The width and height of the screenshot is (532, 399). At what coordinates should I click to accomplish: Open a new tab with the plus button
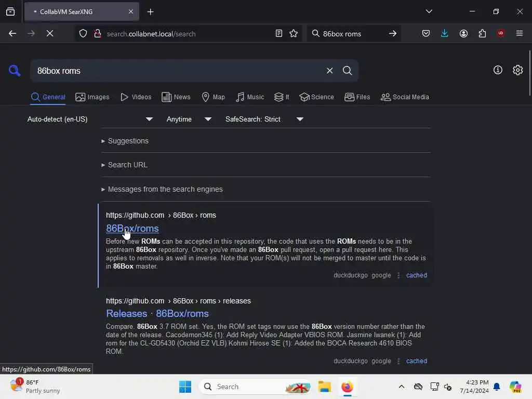[150, 12]
